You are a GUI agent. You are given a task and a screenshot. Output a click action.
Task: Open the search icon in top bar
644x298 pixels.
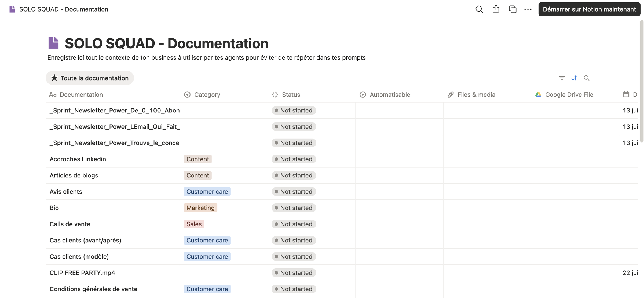[479, 9]
